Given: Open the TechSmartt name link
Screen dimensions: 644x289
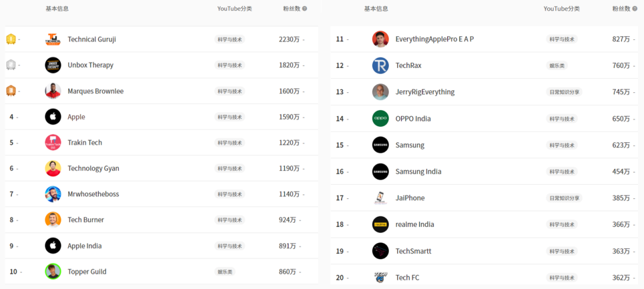Looking at the screenshot, I should coord(413,251).
